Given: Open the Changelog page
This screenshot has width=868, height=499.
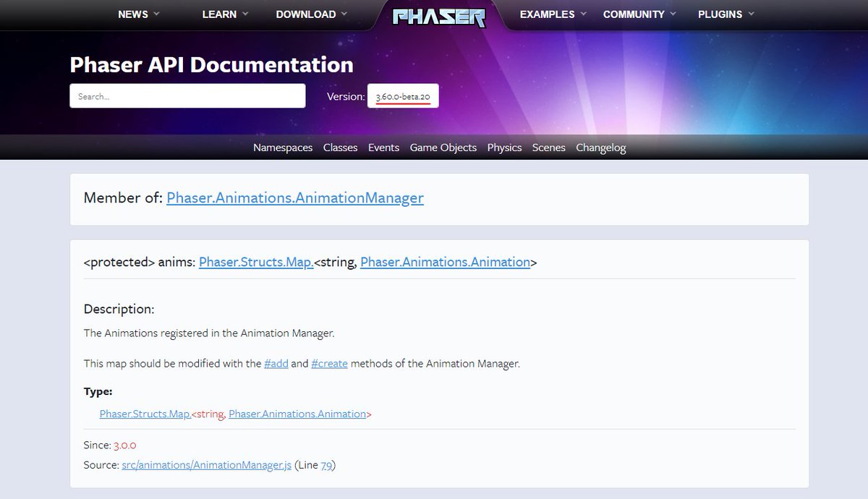Looking at the screenshot, I should click(x=600, y=148).
